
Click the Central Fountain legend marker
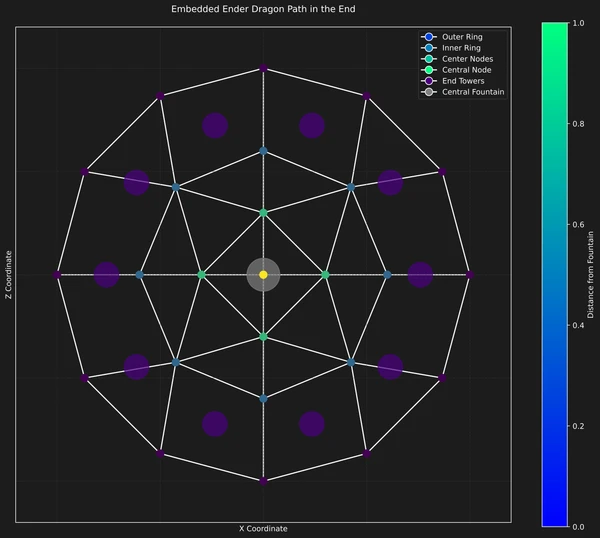click(x=429, y=92)
